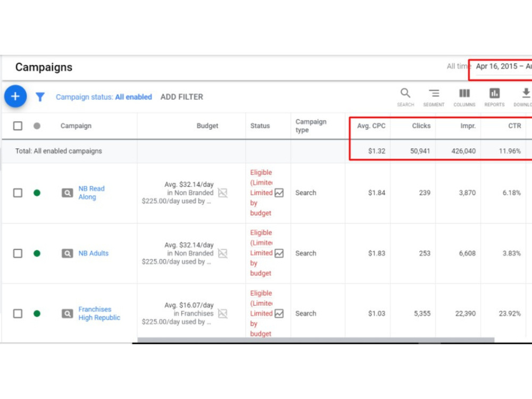
Task: Click the $32.14/day budget of NB Read Along
Action: click(x=189, y=185)
